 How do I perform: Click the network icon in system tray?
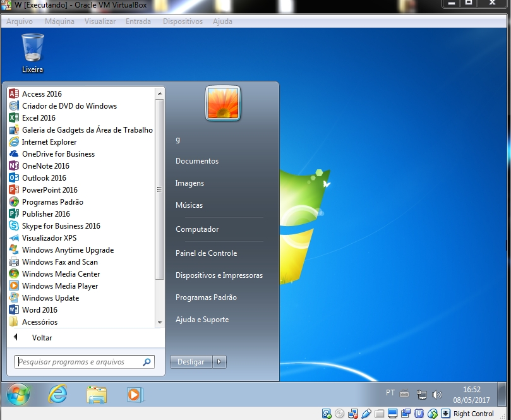tap(421, 395)
